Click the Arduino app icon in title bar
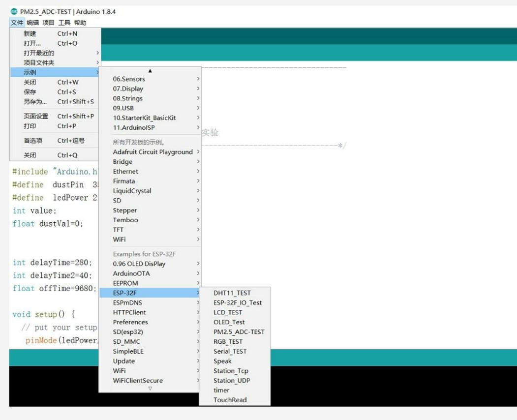Screen dimensions: 517x420 [14, 11]
